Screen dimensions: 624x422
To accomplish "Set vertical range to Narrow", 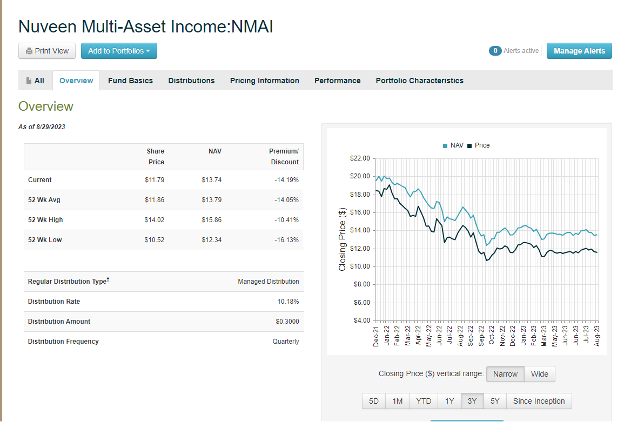I will coord(503,374).
